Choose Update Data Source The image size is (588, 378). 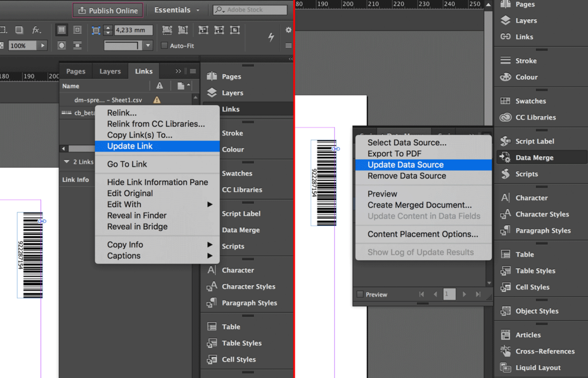click(423, 165)
